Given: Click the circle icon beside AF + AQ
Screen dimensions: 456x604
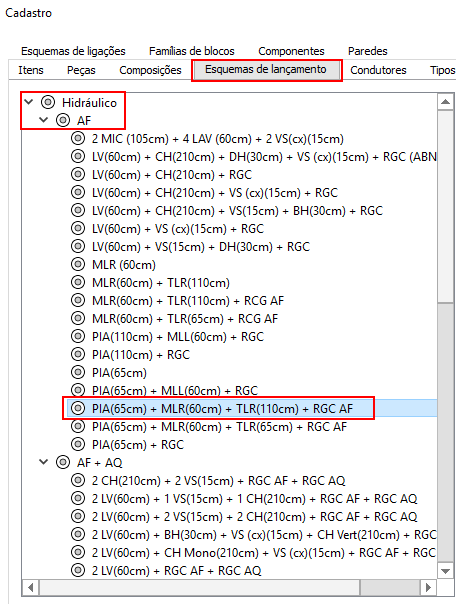Looking at the screenshot, I should [63, 462].
